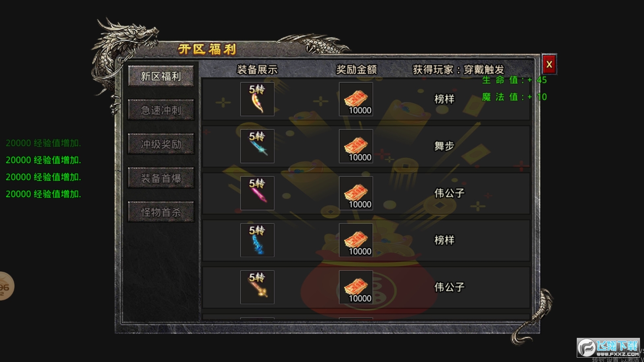Click player name 伟公子 in third row
The image size is (644, 362).
tap(449, 193)
